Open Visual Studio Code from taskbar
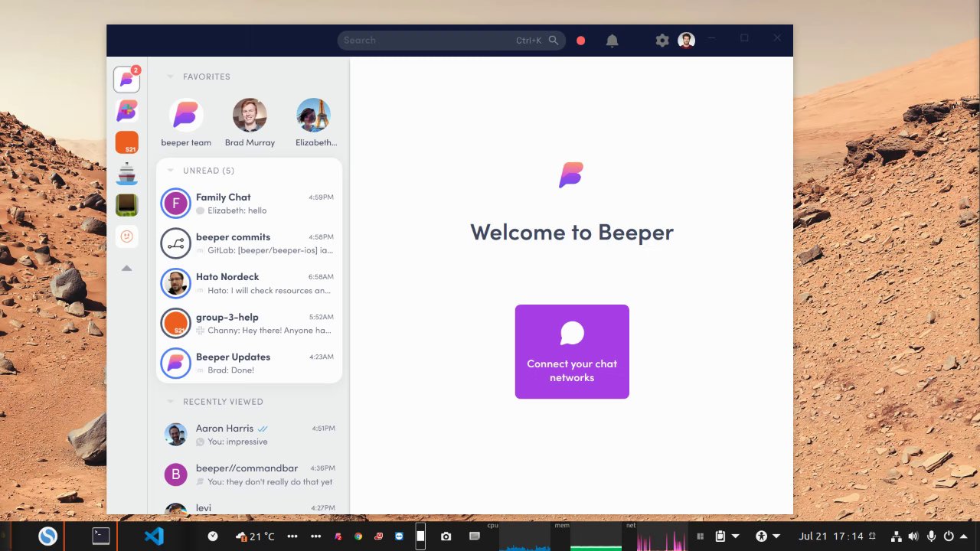980x551 pixels. coord(154,536)
